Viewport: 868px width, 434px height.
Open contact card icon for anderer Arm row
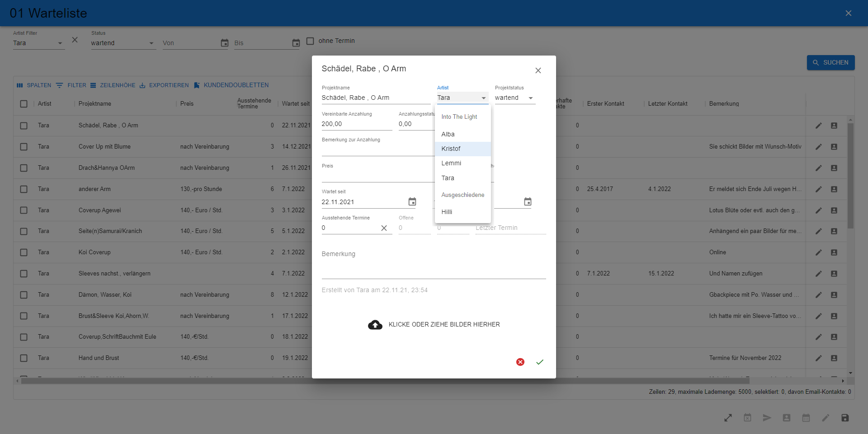834,189
